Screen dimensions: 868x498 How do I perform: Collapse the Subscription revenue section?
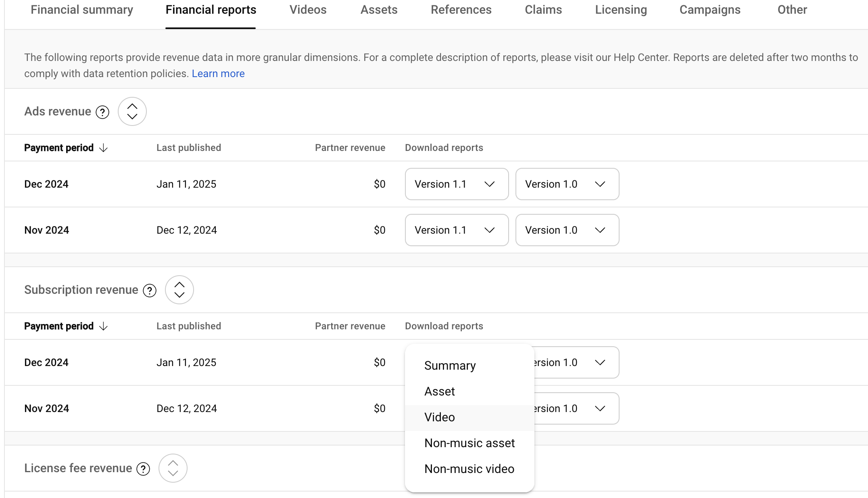(x=179, y=290)
